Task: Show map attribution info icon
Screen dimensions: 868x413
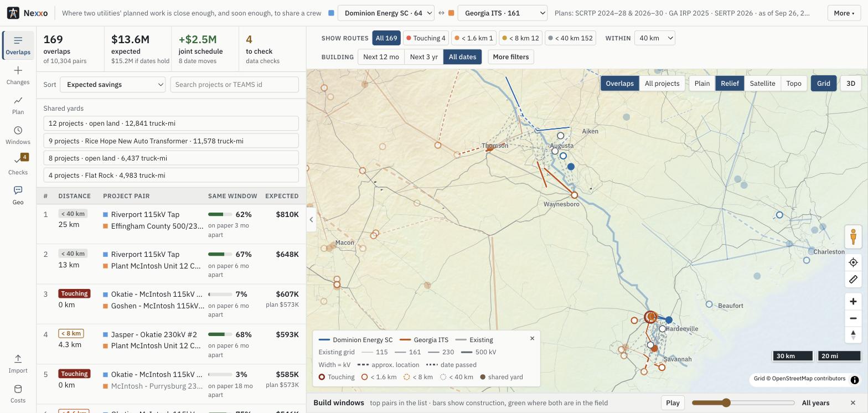Action: 855,380
